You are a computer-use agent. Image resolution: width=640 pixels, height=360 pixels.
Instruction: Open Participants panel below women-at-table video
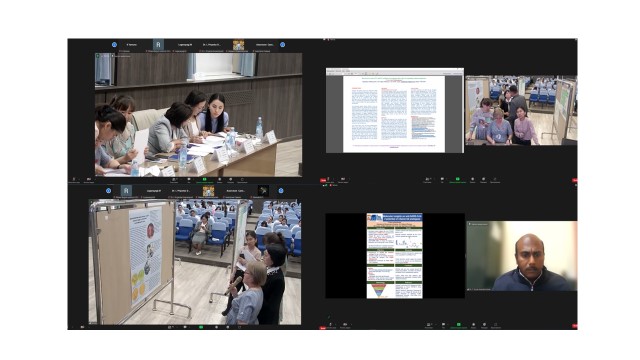point(174,180)
